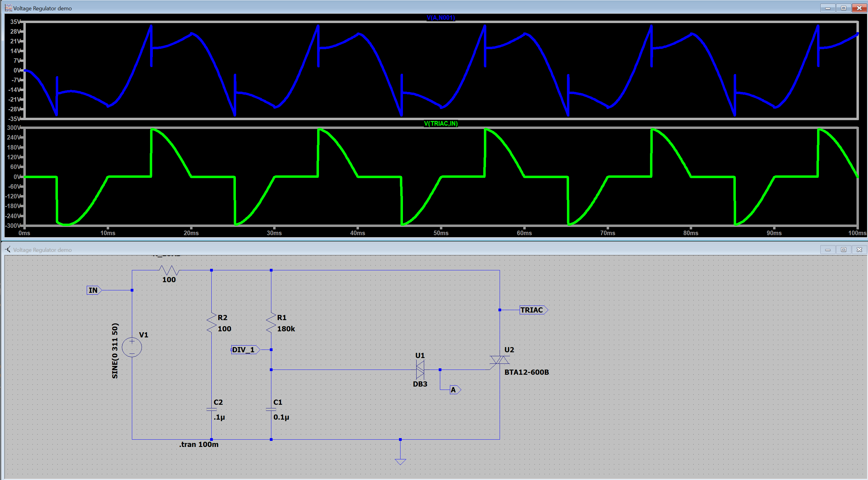This screenshot has height=480, width=868.
Task: Select the U2 triac symbol
Action: click(500, 360)
